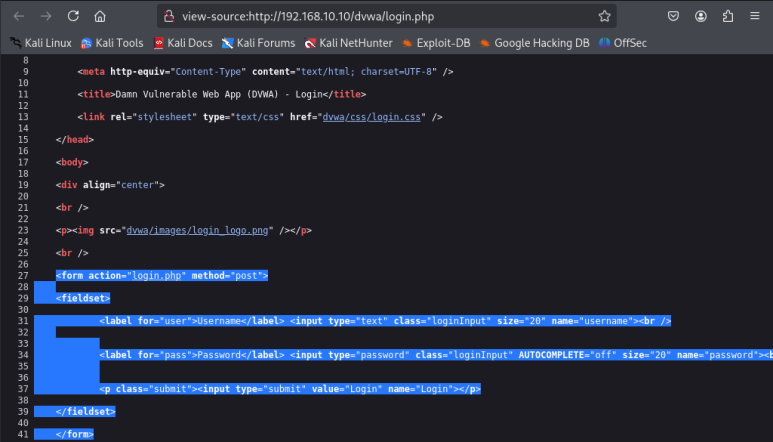This screenshot has width=773, height=442.
Task: Open the Kali Linux bookmark
Action: point(41,43)
